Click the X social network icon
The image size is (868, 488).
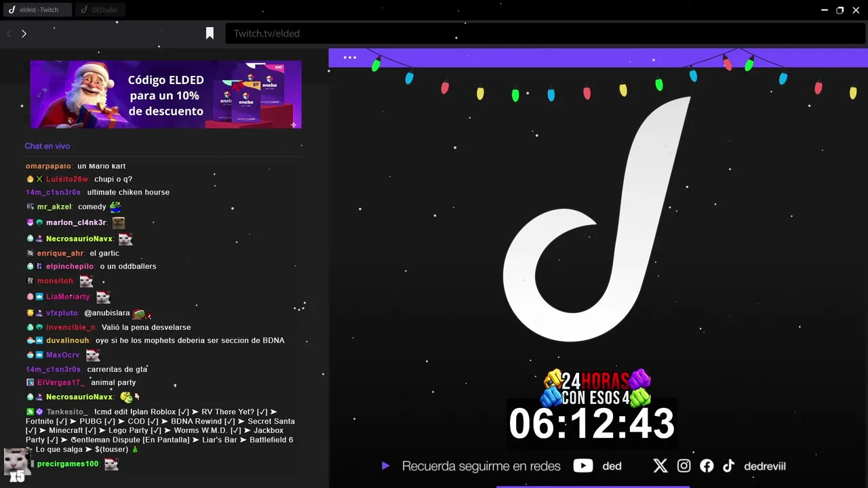660,466
